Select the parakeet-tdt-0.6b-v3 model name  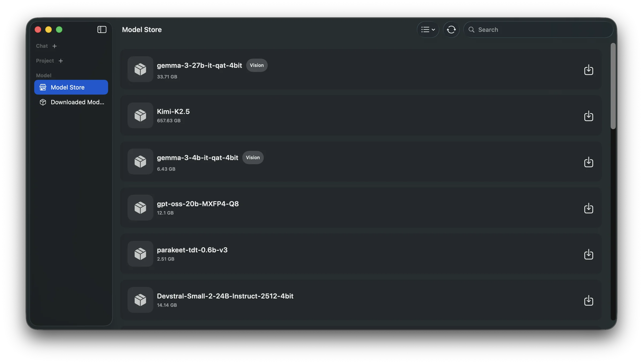pos(192,250)
